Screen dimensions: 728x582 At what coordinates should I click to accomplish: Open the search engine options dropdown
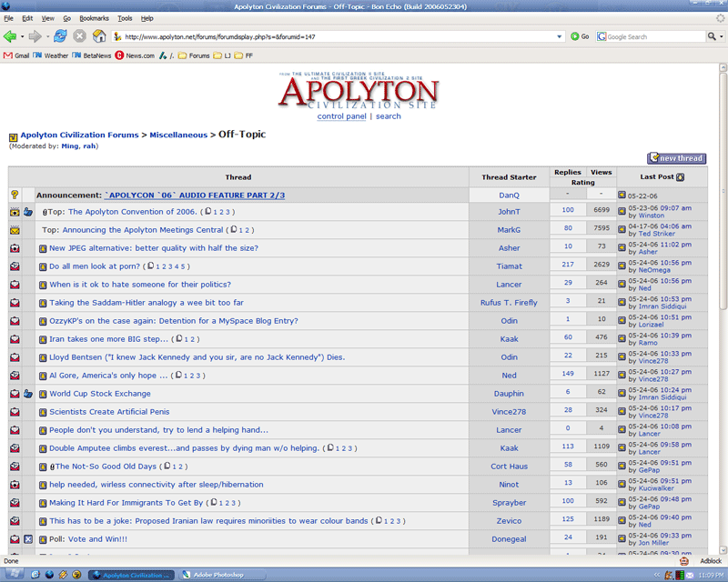tap(722, 36)
